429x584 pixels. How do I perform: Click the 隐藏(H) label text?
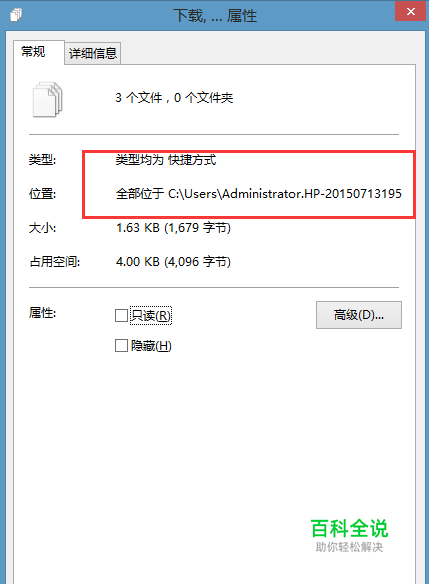coord(151,346)
